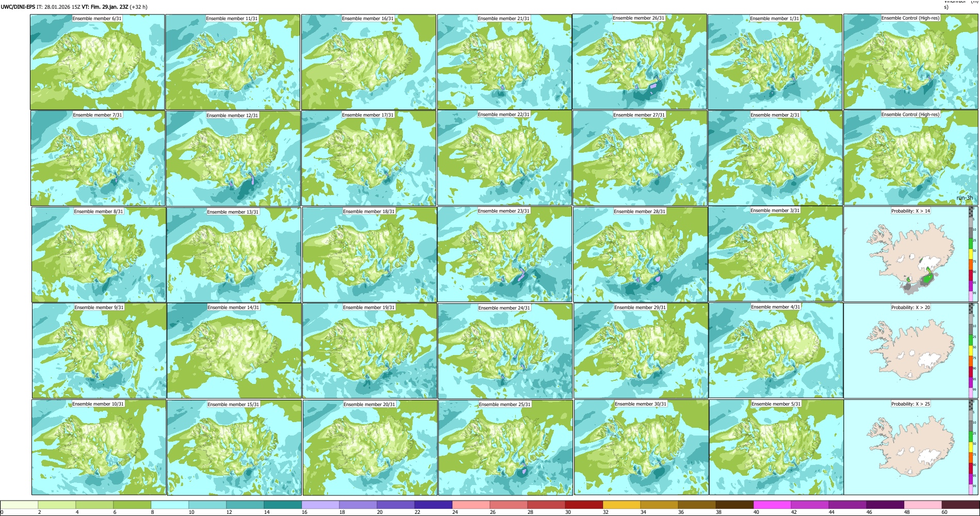Choose Ensemble member 8/31 map

point(99,254)
